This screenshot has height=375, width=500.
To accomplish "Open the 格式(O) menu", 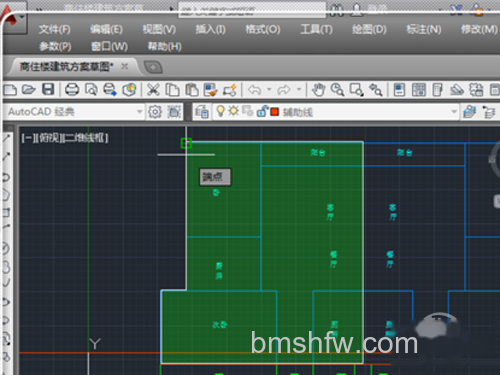I will pyautogui.click(x=263, y=29).
